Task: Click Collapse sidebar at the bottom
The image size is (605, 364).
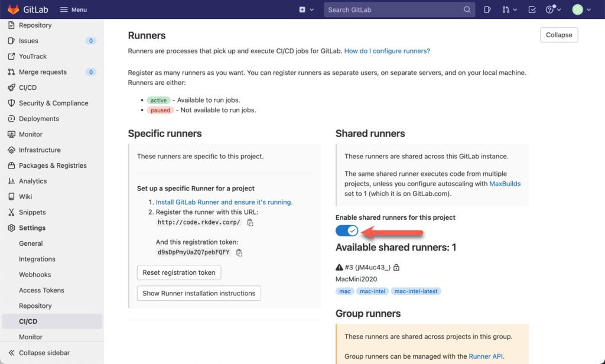Action: (x=39, y=353)
